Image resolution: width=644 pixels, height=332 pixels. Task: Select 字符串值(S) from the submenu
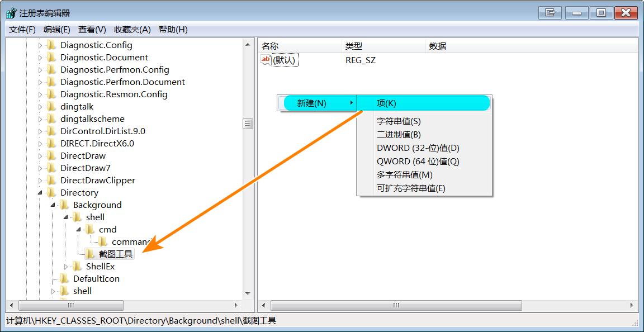click(424, 121)
